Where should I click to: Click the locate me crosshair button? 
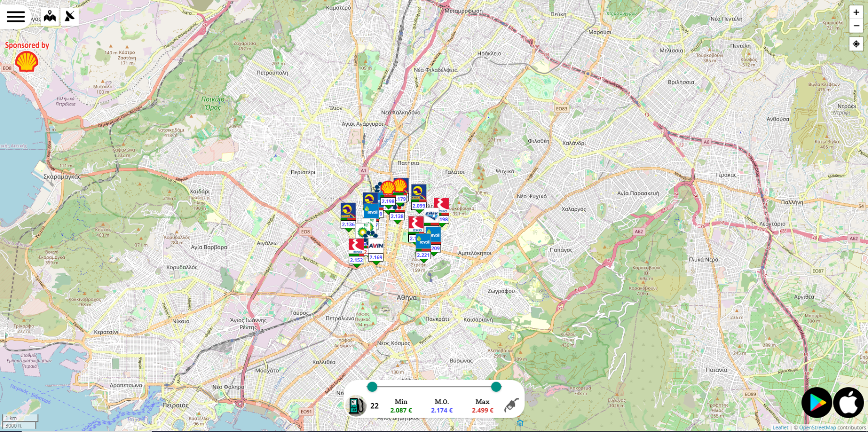pyautogui.click(x=856, y=44)
